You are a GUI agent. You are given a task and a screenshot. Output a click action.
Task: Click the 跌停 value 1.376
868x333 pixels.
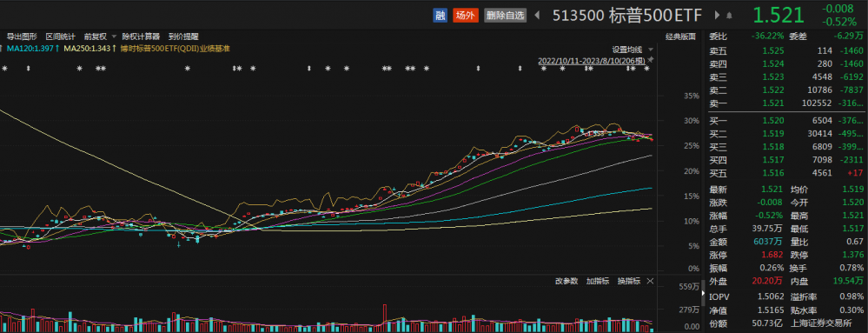[852, 255]
